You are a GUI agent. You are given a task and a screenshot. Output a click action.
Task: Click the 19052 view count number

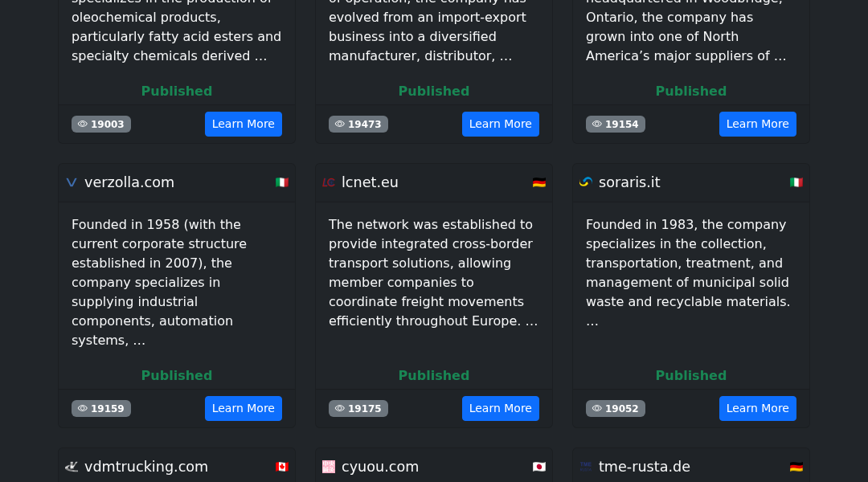621,408
